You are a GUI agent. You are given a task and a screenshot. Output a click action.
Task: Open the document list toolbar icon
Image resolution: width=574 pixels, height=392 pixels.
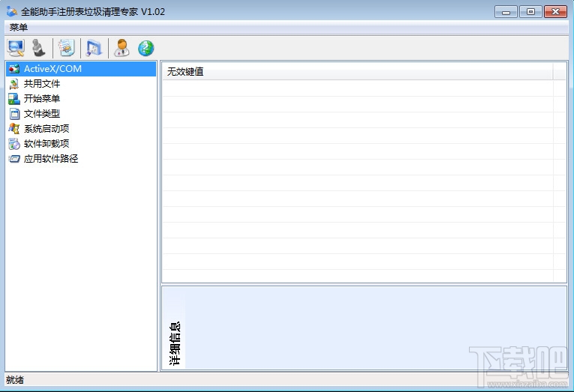[x=67, y=48]
